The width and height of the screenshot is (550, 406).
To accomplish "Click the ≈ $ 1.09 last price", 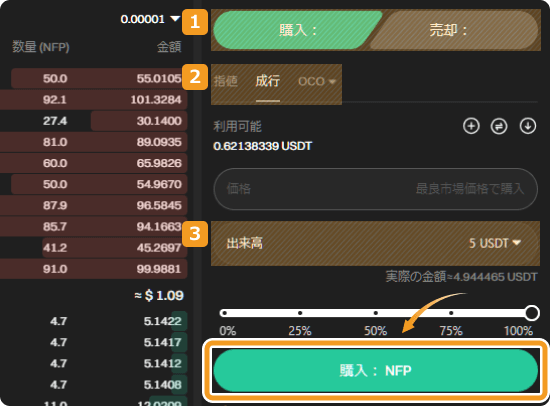I will [159, 295].
